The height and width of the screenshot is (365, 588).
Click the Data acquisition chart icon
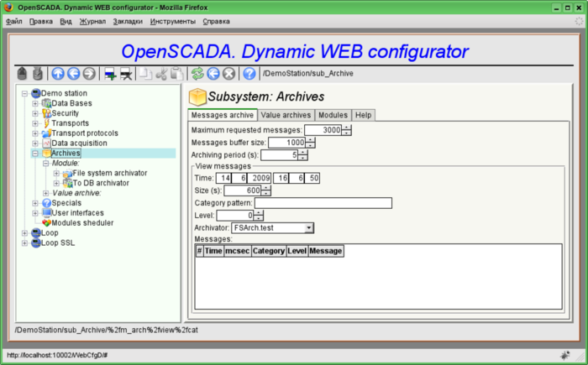pyautogui.click(x=46, y=143)
